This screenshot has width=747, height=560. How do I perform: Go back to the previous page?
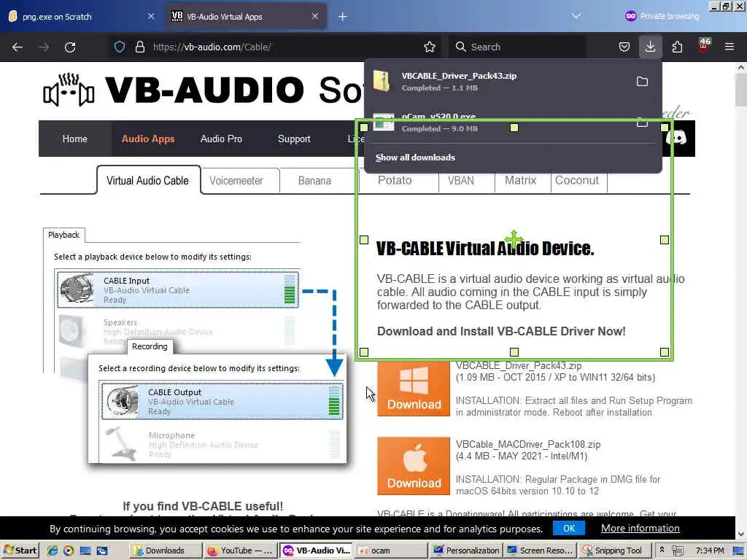[x=18, y=47]
